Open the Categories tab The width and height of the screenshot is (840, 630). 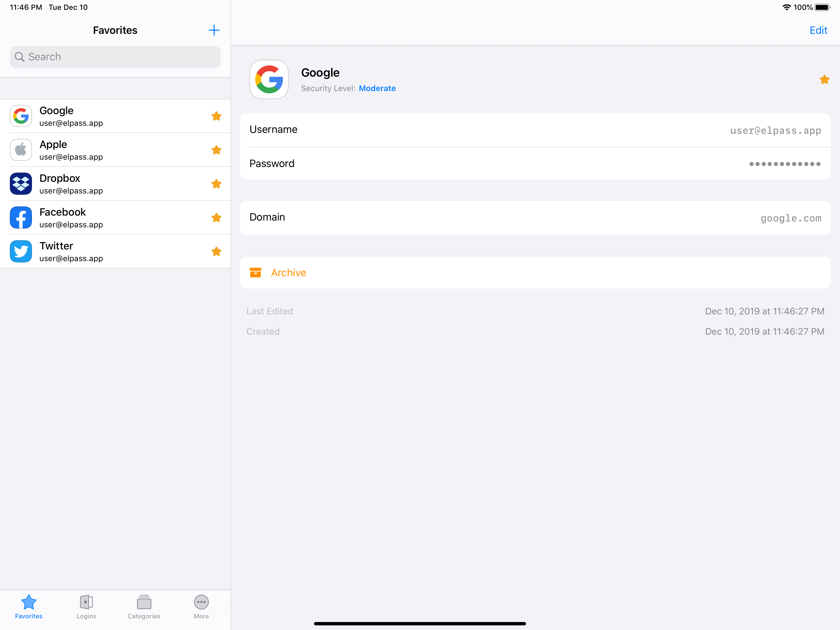pos(144,607)
